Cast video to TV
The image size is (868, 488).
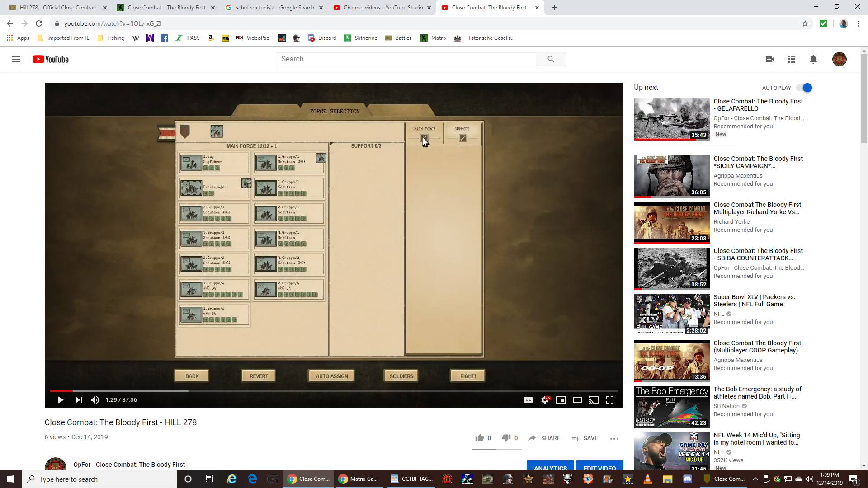[x=594, y=400]
